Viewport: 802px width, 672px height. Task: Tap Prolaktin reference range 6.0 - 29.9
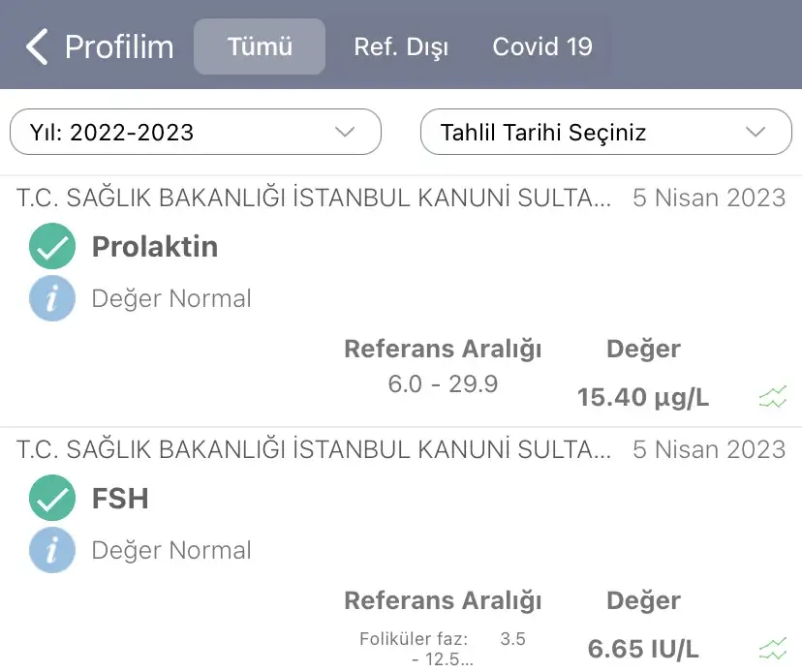[443, 384]
